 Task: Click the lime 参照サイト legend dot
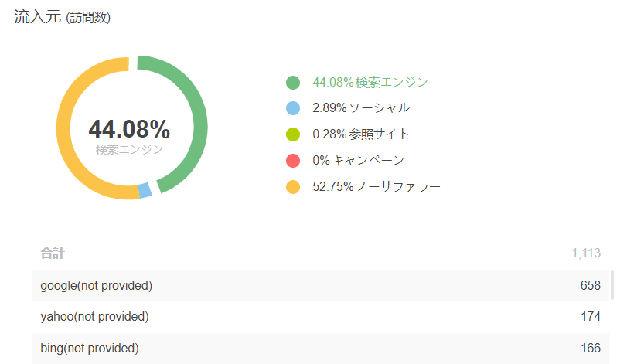click(293, 134)
